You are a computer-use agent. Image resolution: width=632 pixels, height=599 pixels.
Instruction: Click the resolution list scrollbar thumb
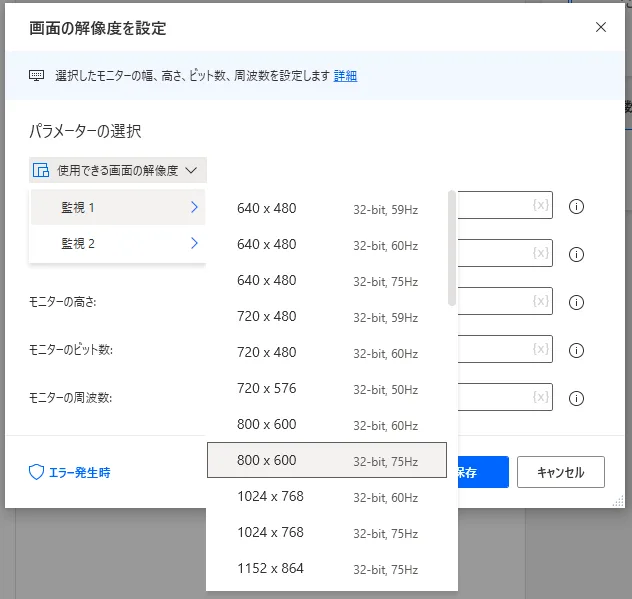coord(452,248)
